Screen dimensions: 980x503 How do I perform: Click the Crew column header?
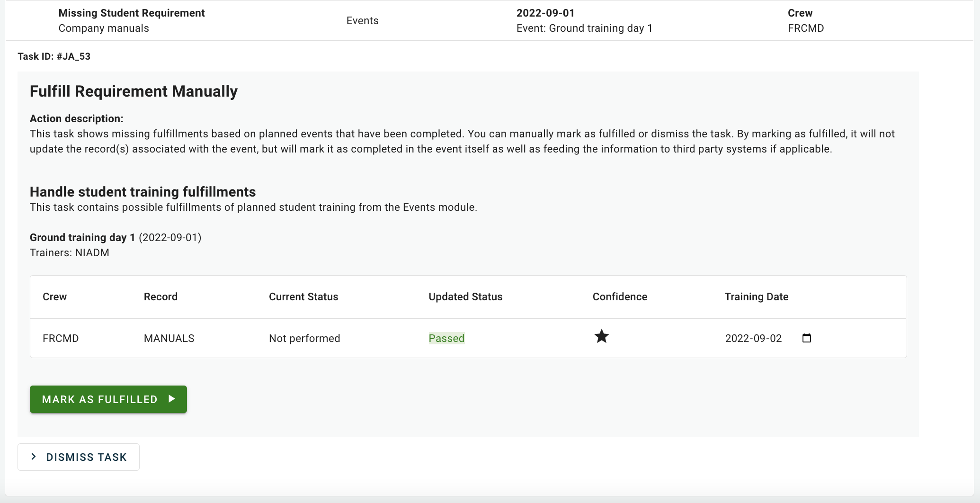(x=54, y=296)
